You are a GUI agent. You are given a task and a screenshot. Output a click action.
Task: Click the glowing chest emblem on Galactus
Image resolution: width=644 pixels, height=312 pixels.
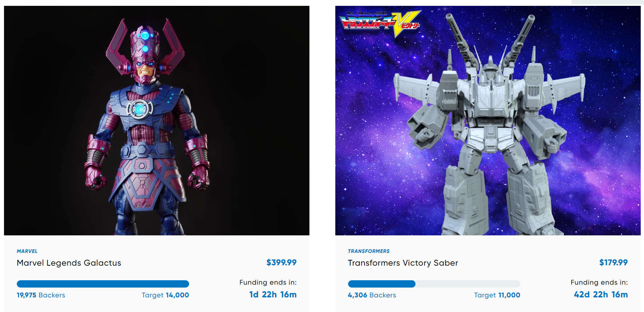(x=139, y=109)
